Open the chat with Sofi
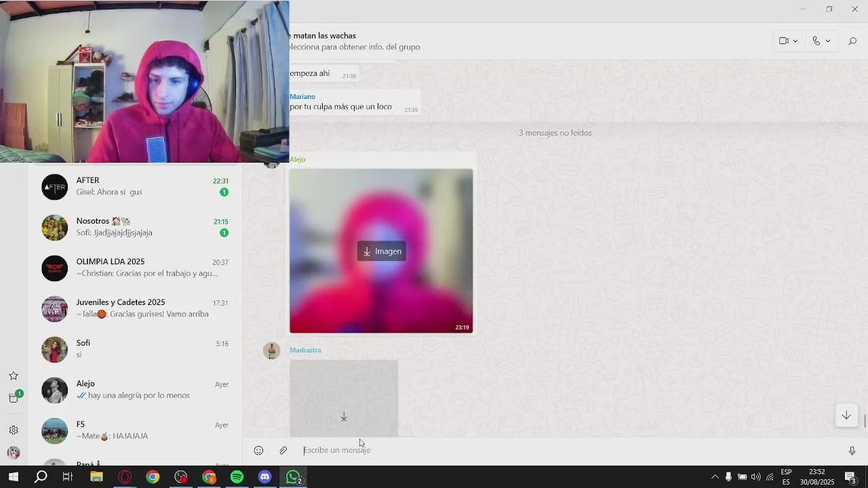The height and width of the screenshot is (488, 868). click(135, 349)
